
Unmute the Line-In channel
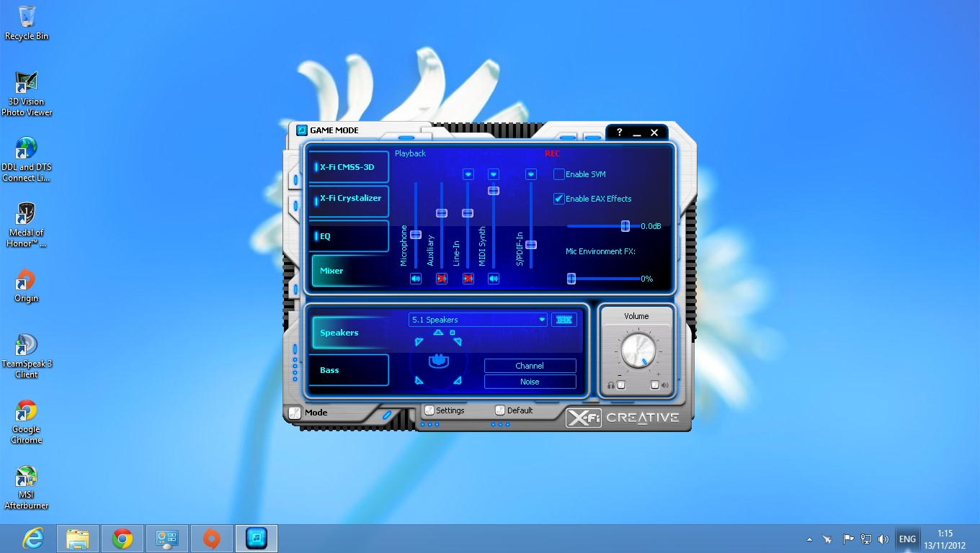tap(468, 279)
